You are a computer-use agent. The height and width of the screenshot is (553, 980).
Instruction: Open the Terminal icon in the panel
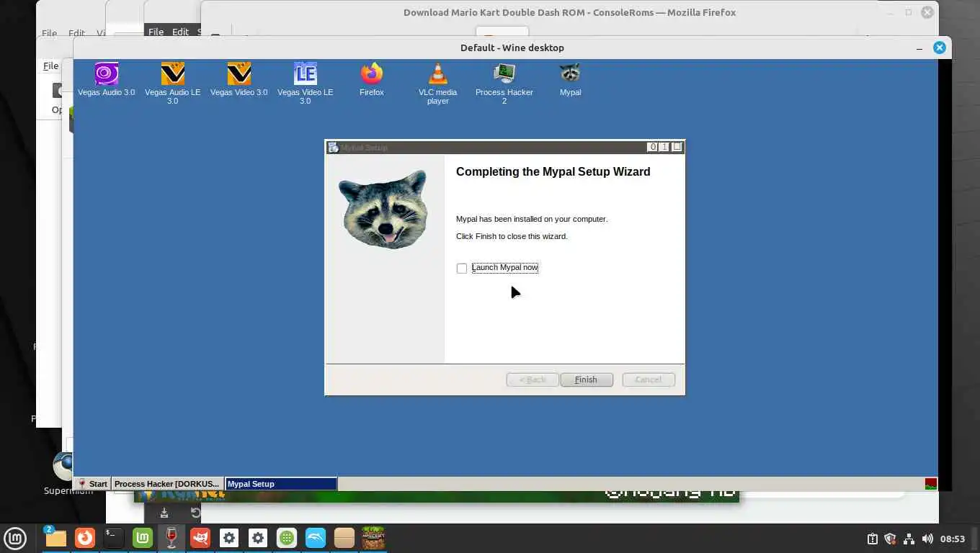[x=114, y=538]
